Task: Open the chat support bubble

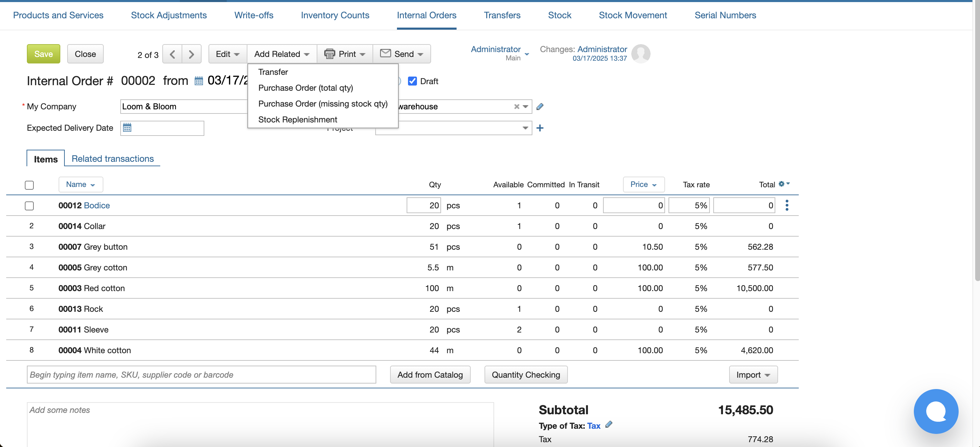Action: point(936,411)
